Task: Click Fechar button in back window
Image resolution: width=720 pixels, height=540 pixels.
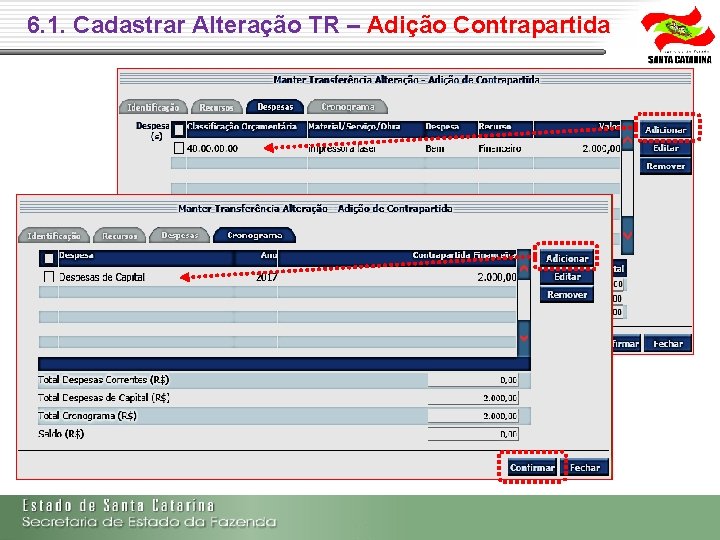Action: 667,343
